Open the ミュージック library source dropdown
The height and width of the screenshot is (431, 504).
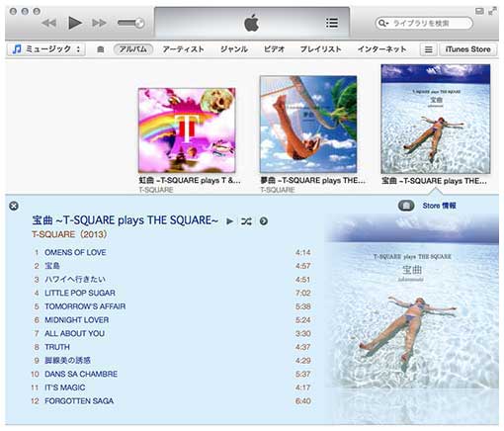pyautogui.click(x=46, y=49)
